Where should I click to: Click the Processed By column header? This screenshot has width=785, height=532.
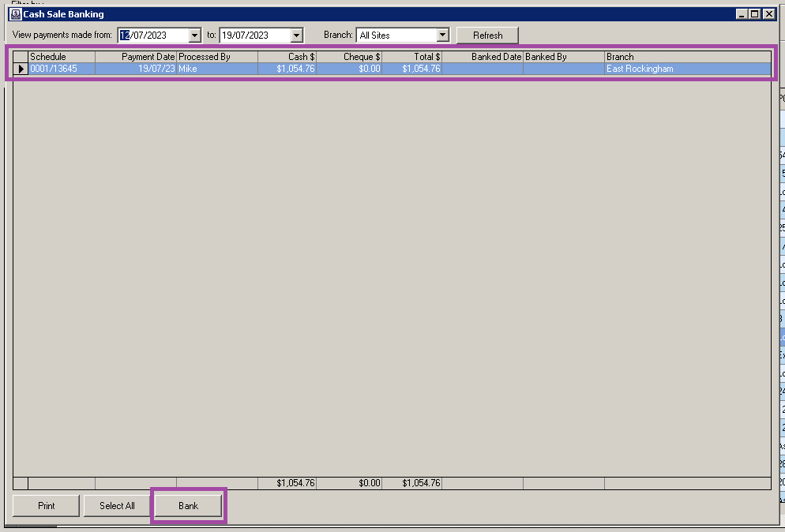click(x=217, y=57)
